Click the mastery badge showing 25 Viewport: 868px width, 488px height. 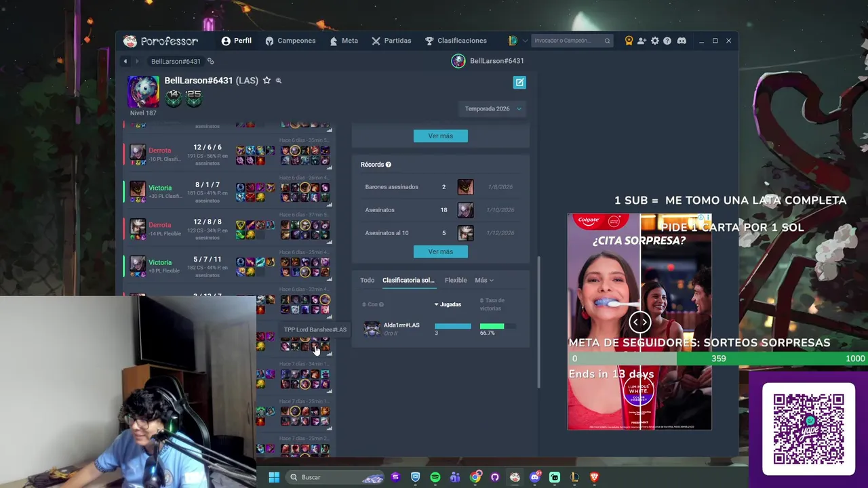coord(193,98)
